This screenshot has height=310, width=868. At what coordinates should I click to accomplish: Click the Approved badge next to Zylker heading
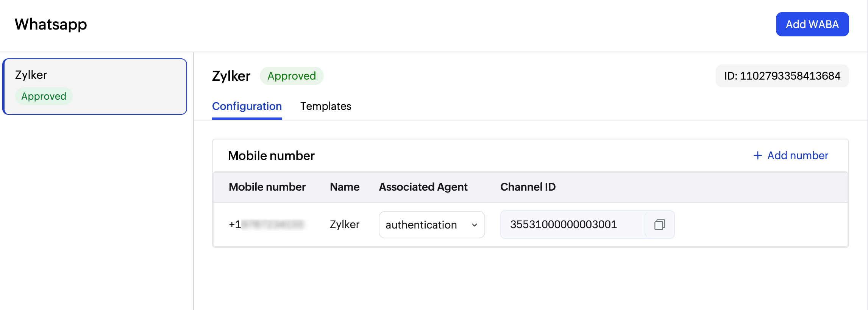[x=292, y=76]
